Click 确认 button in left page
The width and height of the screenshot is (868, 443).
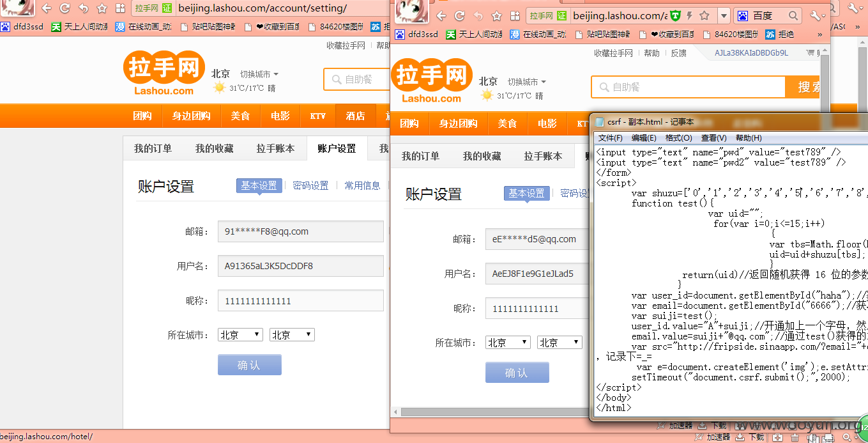(249, 365)
